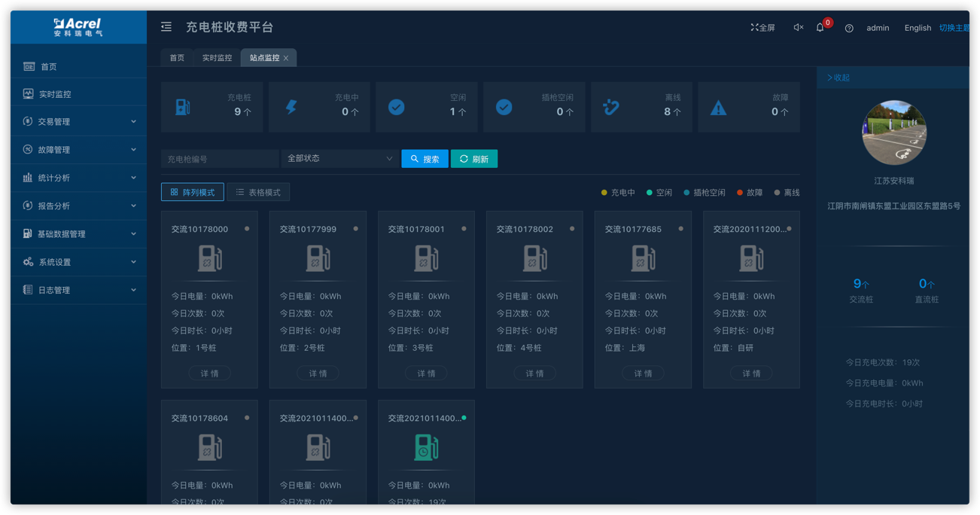Click the green idle charger icon
980x515 pixels.
(x=426, y=448)
